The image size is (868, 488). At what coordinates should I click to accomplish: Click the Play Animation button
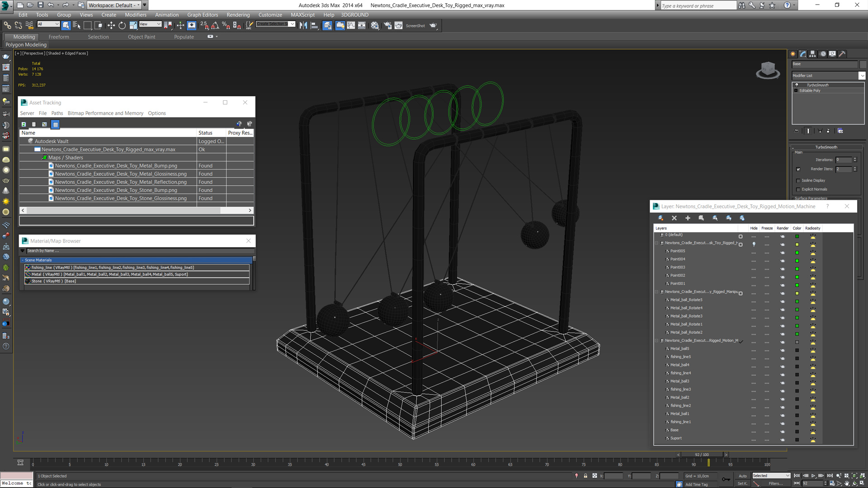(813, 476)
